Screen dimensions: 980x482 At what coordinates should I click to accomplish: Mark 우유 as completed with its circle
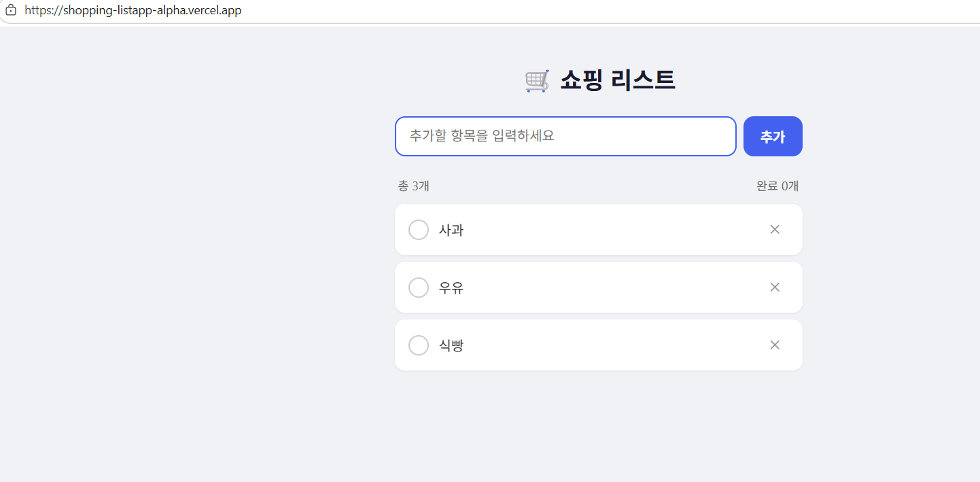pyautogui.click(x=419, y=288)
